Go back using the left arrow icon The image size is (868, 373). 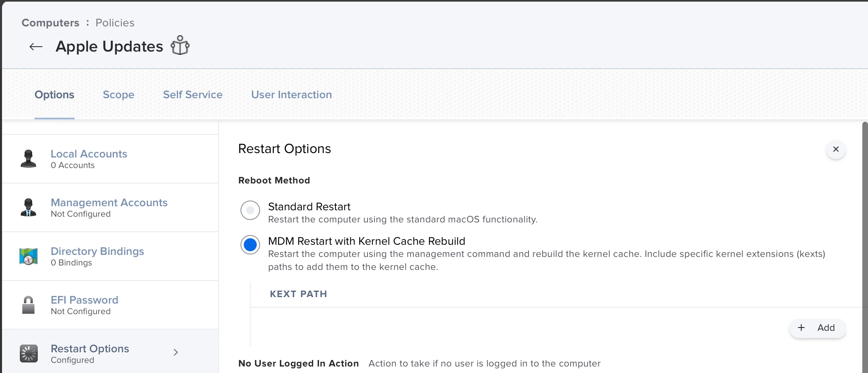point(36,47)
